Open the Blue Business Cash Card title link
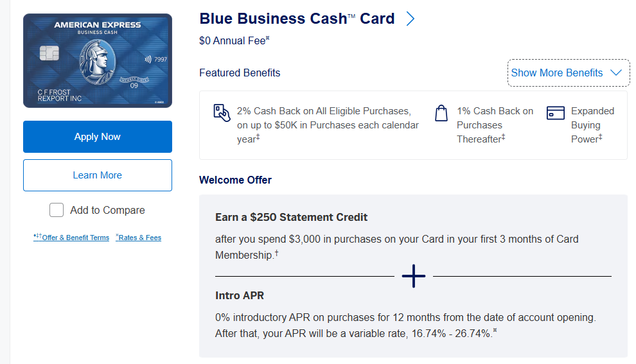This screenshot has height=364, width=636. (297, 19)
